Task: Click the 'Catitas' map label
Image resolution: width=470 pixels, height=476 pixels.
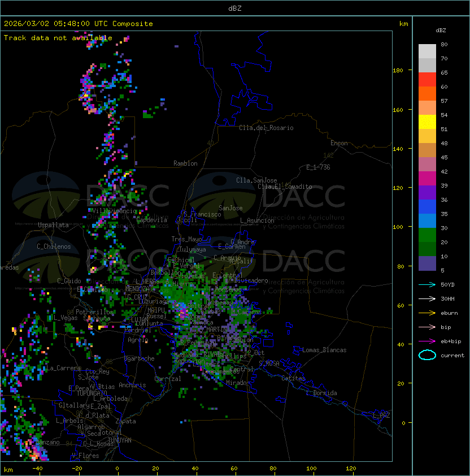Action: 293,378
